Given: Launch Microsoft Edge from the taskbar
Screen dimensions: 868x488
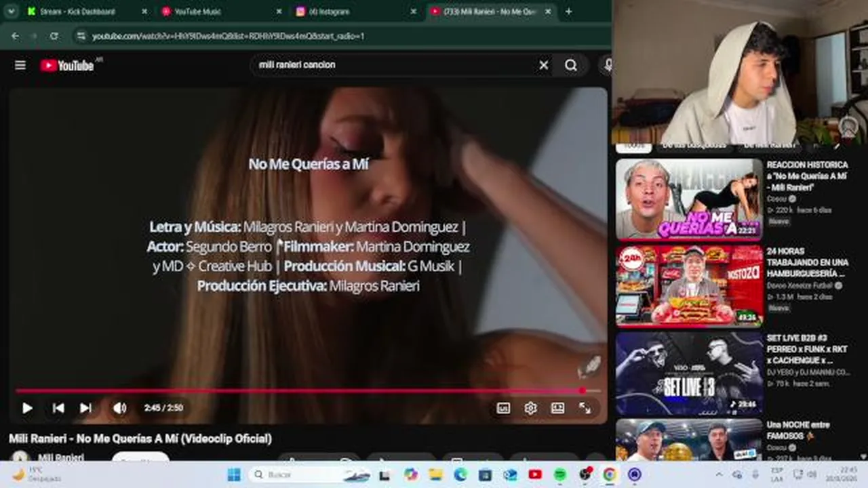Looking at the screenshot, I should 460,474.
